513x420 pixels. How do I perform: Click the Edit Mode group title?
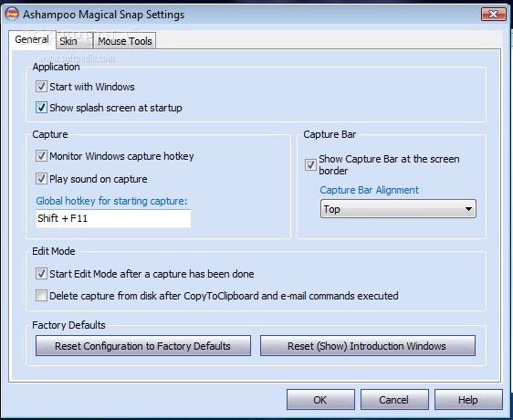[54, 251]
